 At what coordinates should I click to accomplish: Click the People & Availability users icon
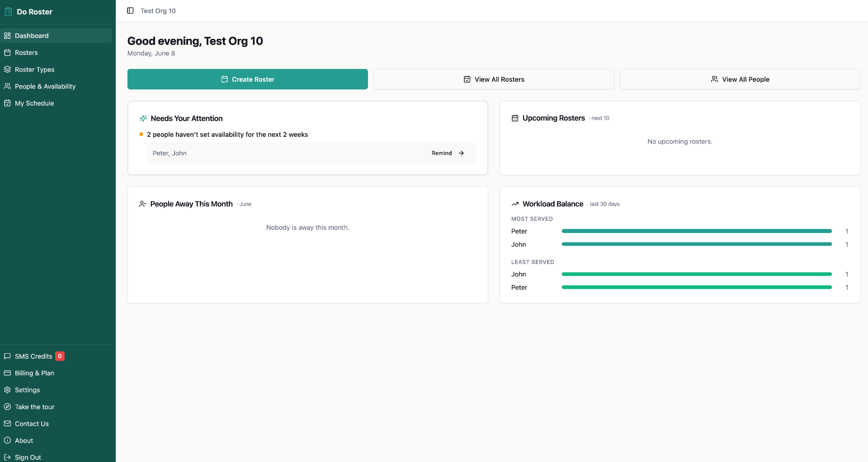[7, 86]
